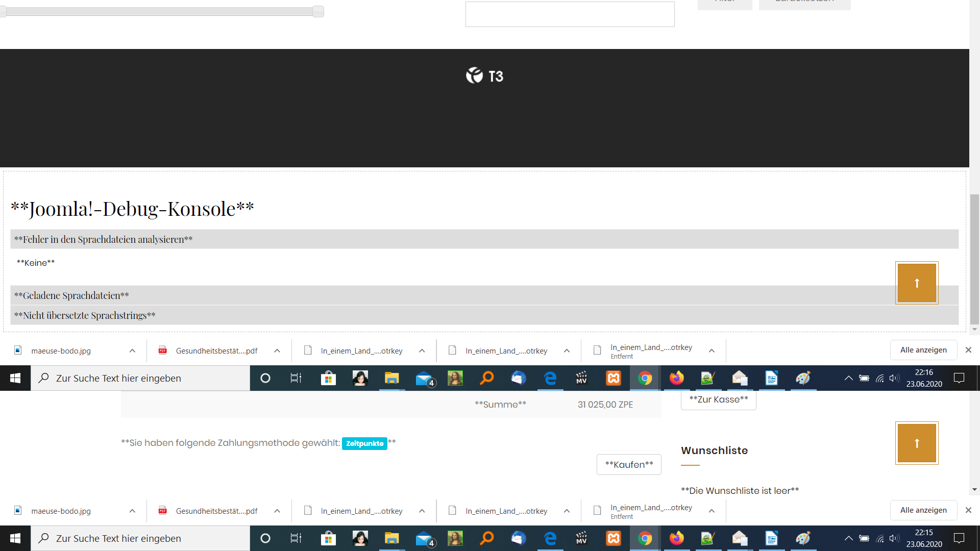Screen dimensions: 980x551
Task: Expand "Nicht übersetzte Sprachstrings" debug section
Action: coord(85,315)
